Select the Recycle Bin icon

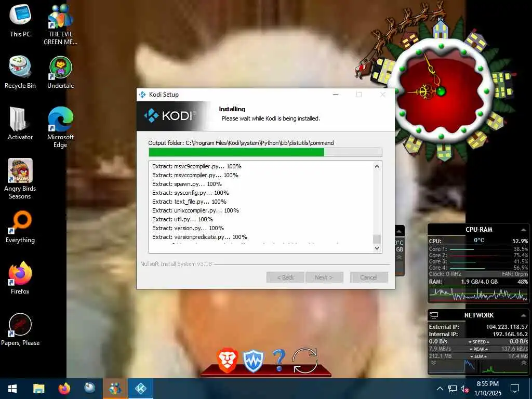[x=20, y=72]
